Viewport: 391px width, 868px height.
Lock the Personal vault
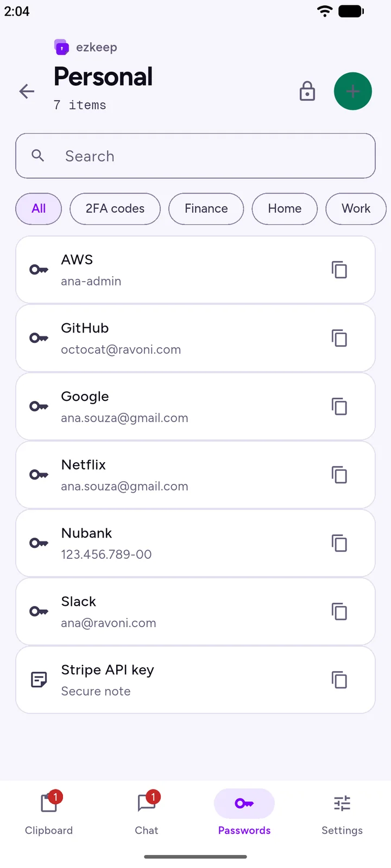[307, 91]
